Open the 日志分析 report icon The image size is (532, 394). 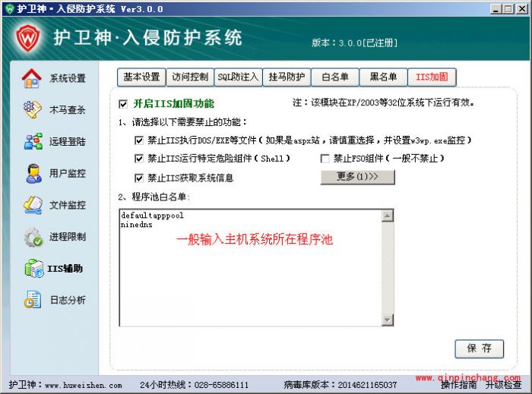(x=33, y=299)
